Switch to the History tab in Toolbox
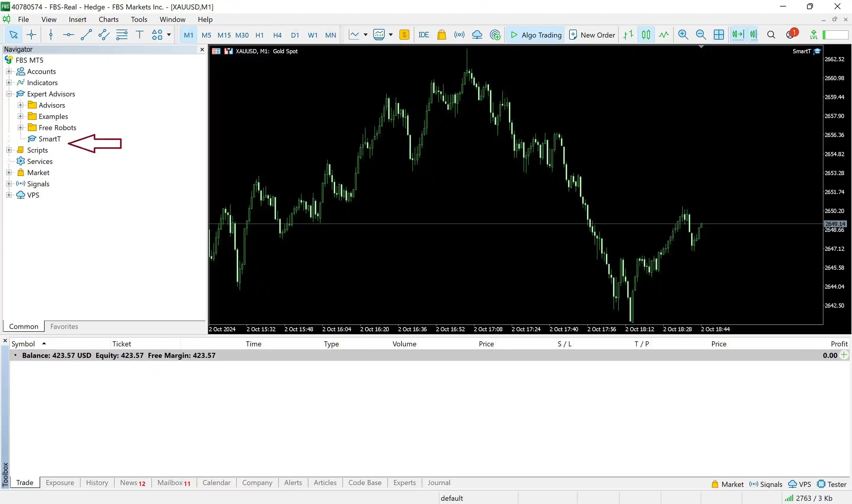 tap(97, 483)
